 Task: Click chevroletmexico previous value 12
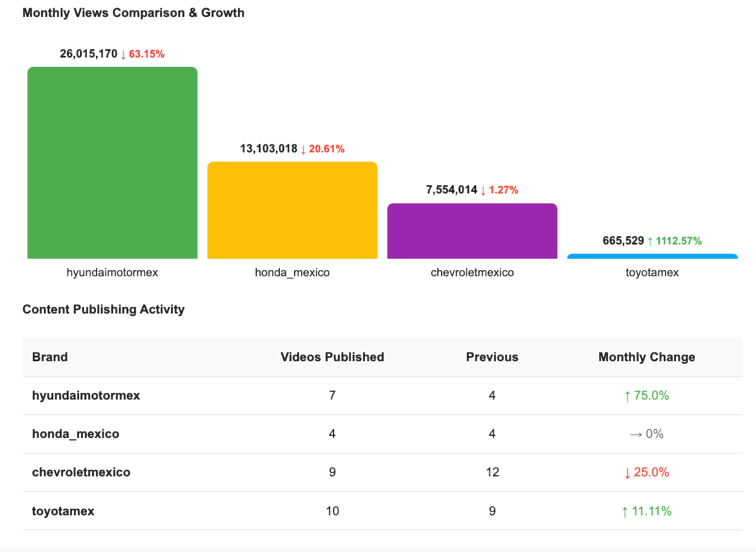click(x=492, y=472)
